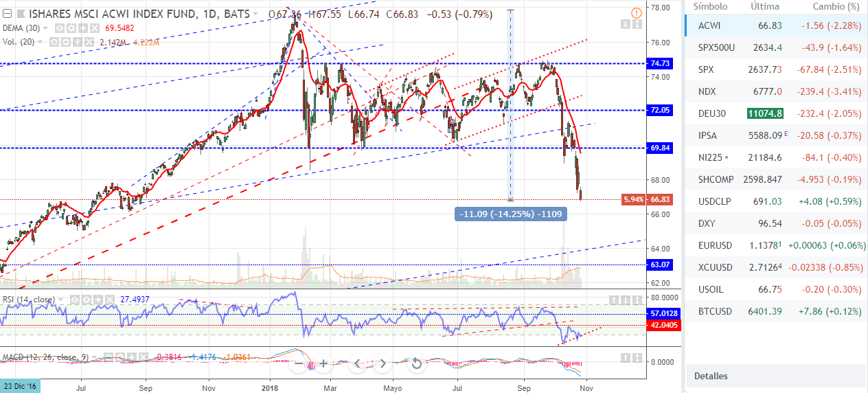Select NDX in the watchlist
The image size is (868, 393).
[x=776, y=91]
